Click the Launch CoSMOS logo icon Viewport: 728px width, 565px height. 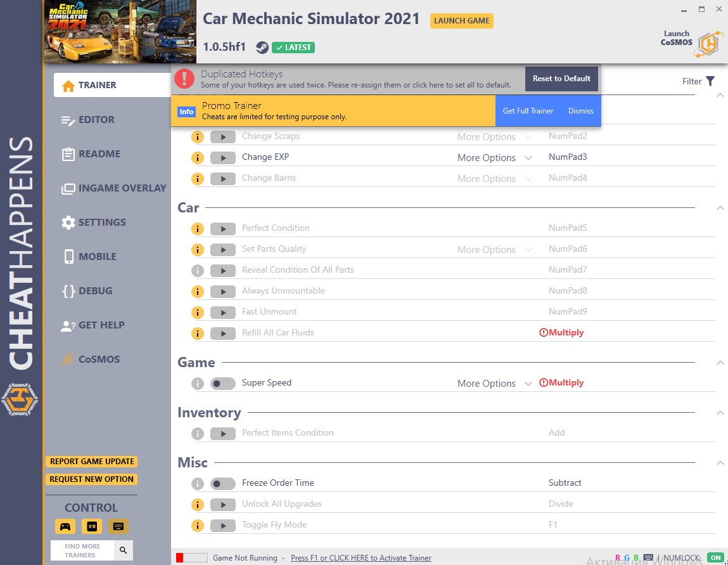coord(708,44)
